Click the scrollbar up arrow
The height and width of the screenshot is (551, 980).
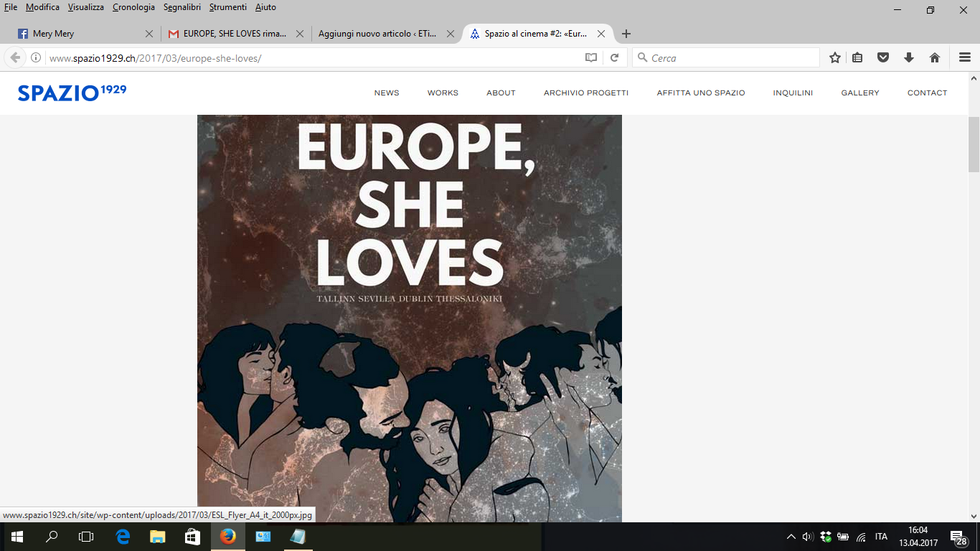974,77
